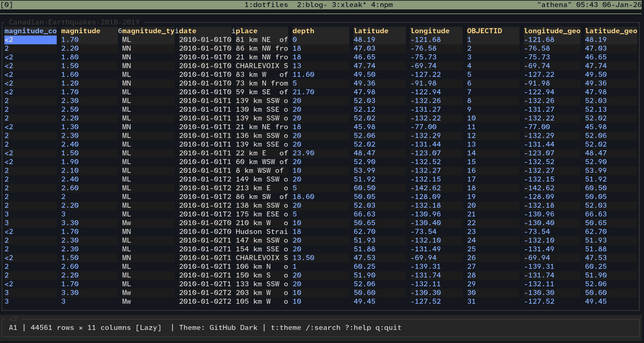Open help via ?:help

click(x=357, y=328)
